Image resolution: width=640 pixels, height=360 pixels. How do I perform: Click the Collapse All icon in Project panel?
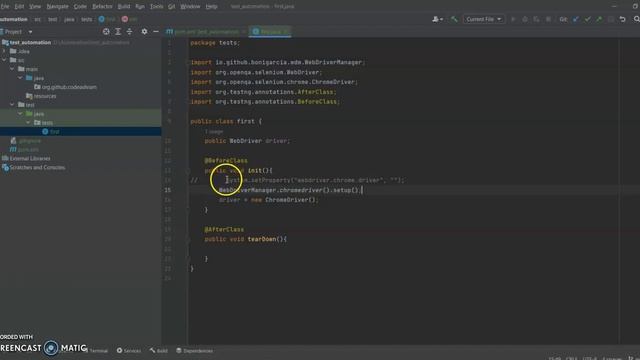[129, 31]
